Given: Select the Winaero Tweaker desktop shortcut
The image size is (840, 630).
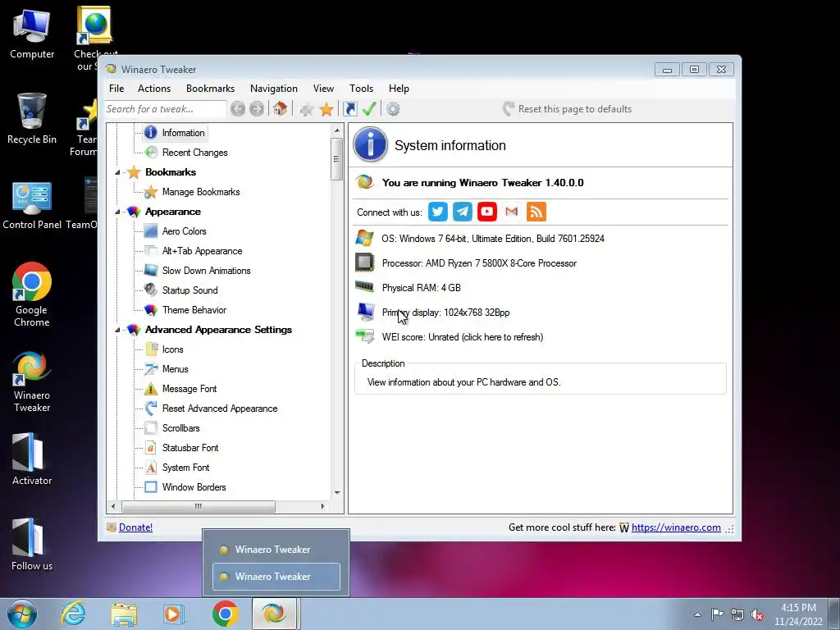Looking at the screenshot, I should tap(32, 381).
